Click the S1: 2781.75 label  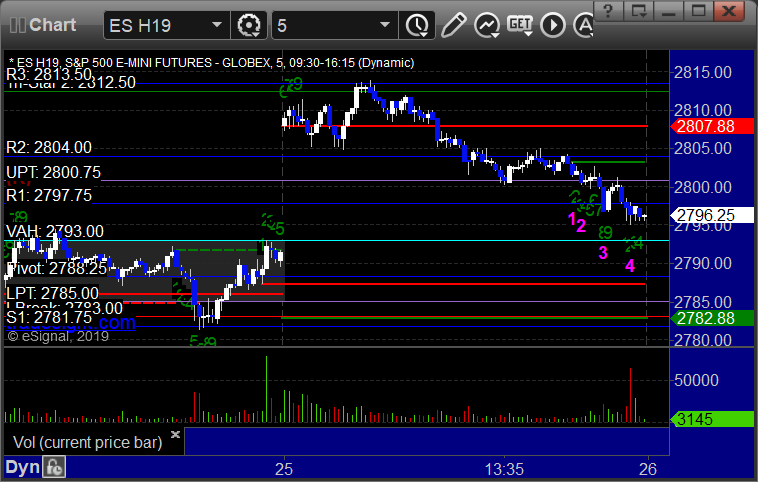pyautogui.click(x=49, y=317)
